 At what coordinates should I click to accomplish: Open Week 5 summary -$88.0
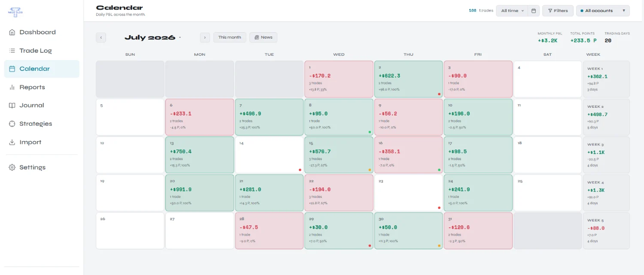click(606, 231)
